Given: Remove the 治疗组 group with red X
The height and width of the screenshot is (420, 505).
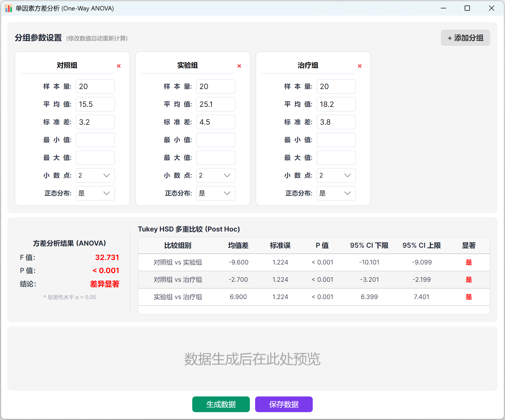Looking at the screenshot, I should click(x=360, y=66).
